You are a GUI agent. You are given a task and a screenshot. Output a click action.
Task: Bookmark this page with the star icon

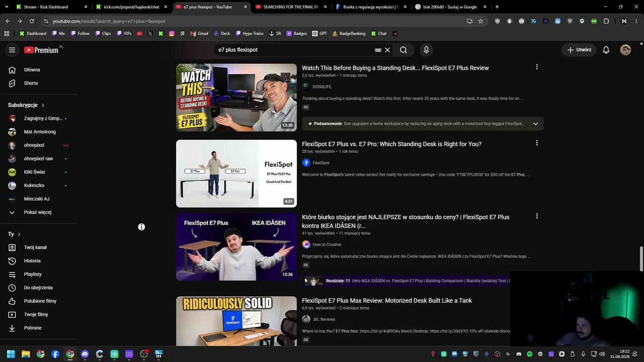[x=480, y=21]
